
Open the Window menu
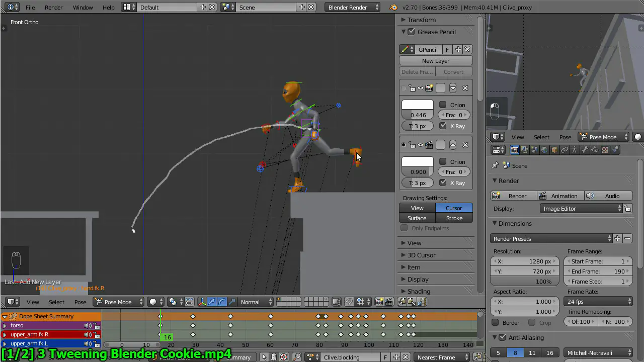point(83,8)
